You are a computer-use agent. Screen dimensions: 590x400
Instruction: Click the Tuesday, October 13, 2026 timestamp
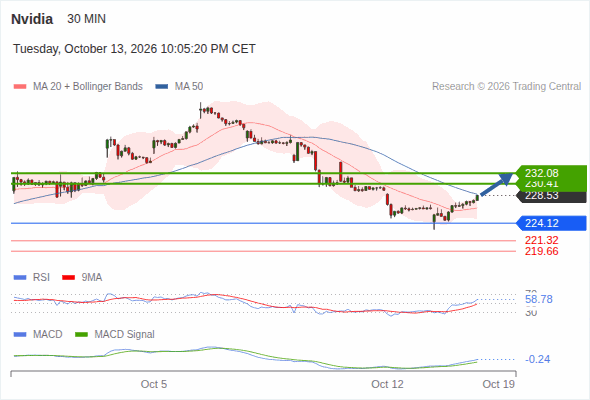[134, 49]
